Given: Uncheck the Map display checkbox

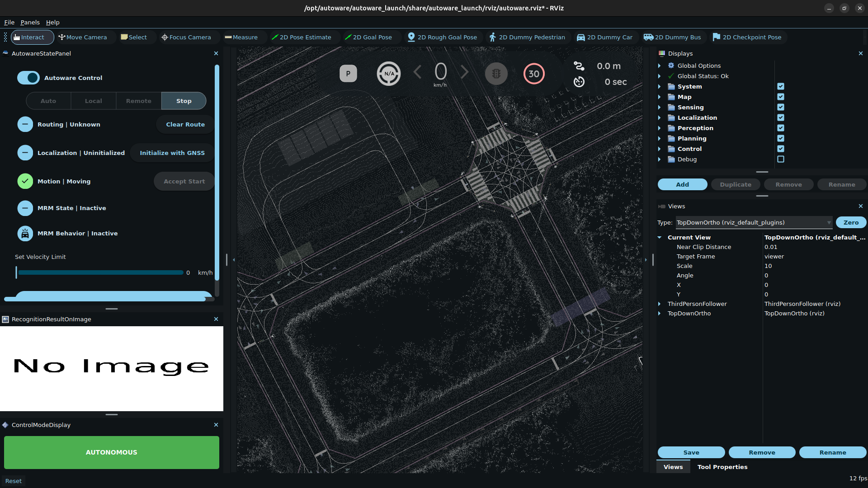Looking at the screenshot, I should coord(781,97).
